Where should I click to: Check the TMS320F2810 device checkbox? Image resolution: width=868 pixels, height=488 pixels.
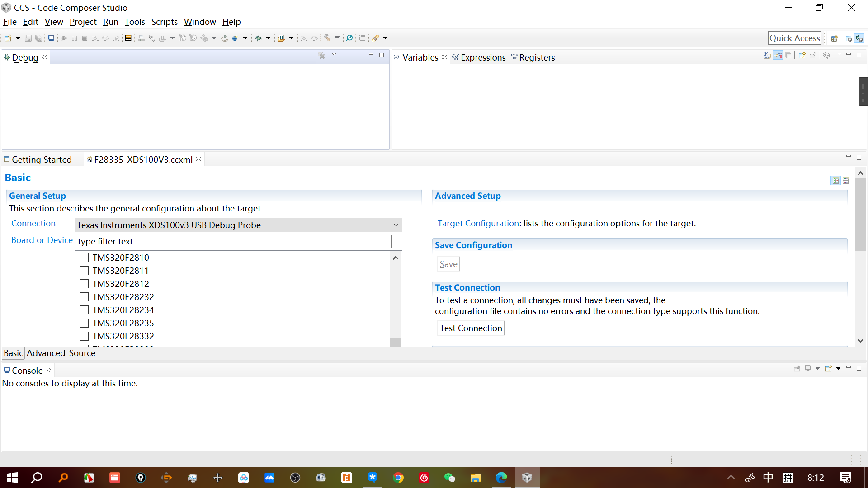pos(84,258)
